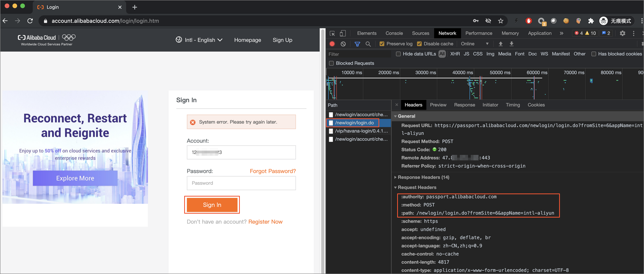Click the orange Sign In button

(x=212, y=205)
